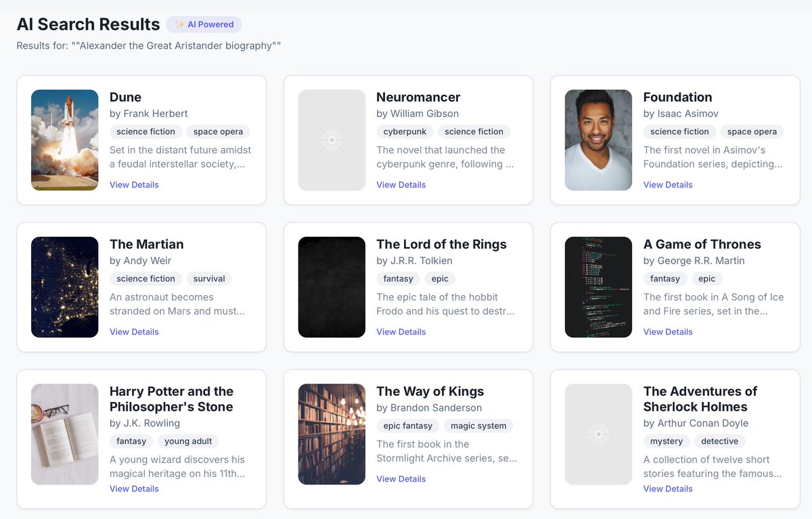
Task: Click author text by George R.R. Martin
Action: coord(694,261)
